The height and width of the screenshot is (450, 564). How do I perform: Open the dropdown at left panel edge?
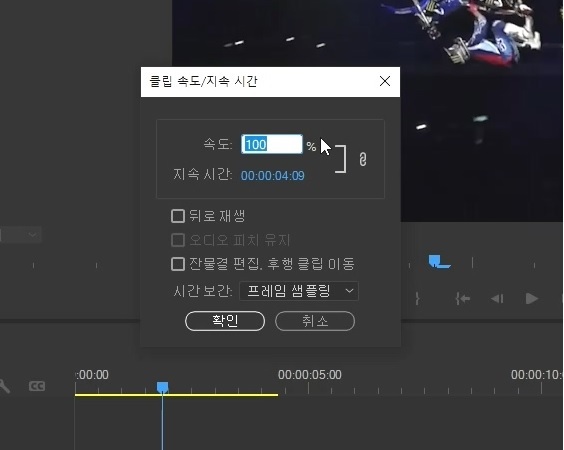click(21, 235)
